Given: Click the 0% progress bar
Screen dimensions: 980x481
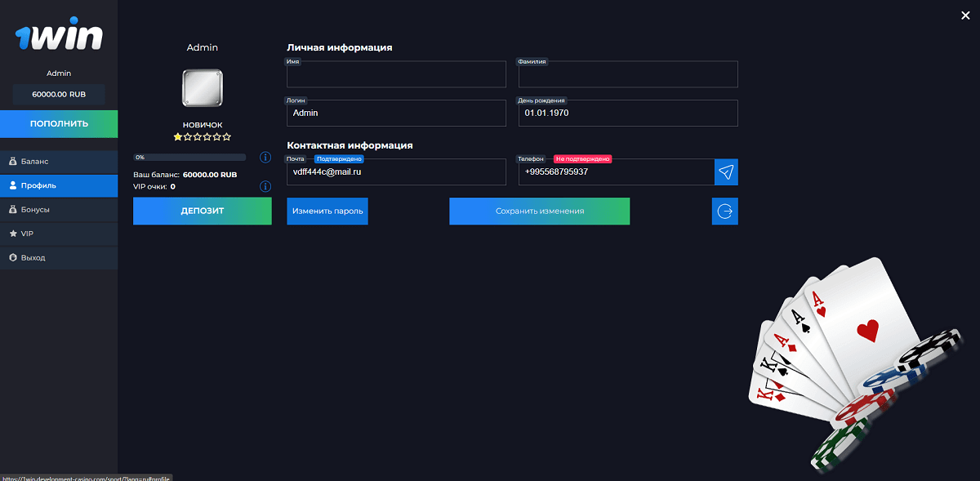Looking at the screenshot, I should click(x=189, y=158).
